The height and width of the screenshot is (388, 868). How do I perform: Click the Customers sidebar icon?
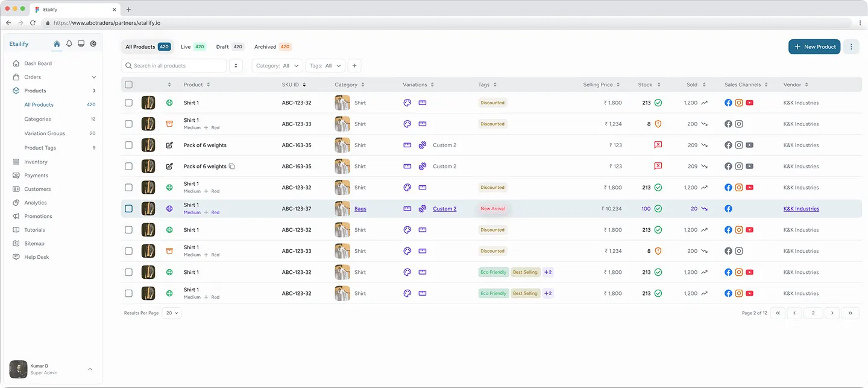(16, 189)
